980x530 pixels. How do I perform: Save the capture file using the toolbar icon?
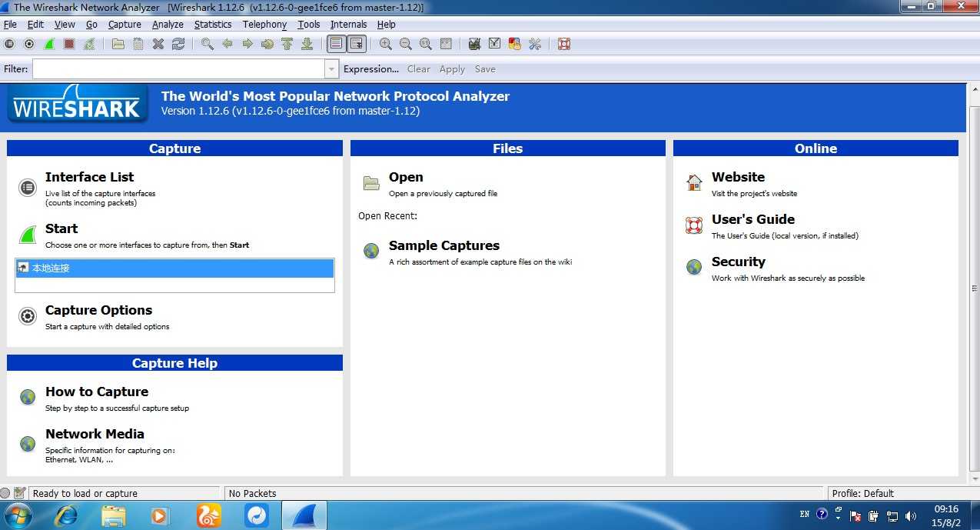point(138,44)
